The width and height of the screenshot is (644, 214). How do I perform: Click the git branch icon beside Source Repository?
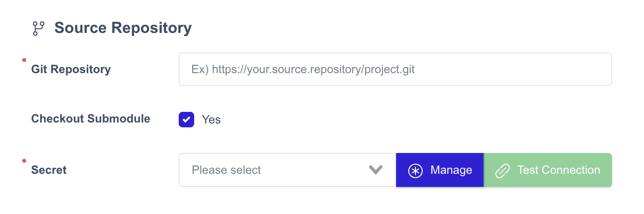pos(38,28)
